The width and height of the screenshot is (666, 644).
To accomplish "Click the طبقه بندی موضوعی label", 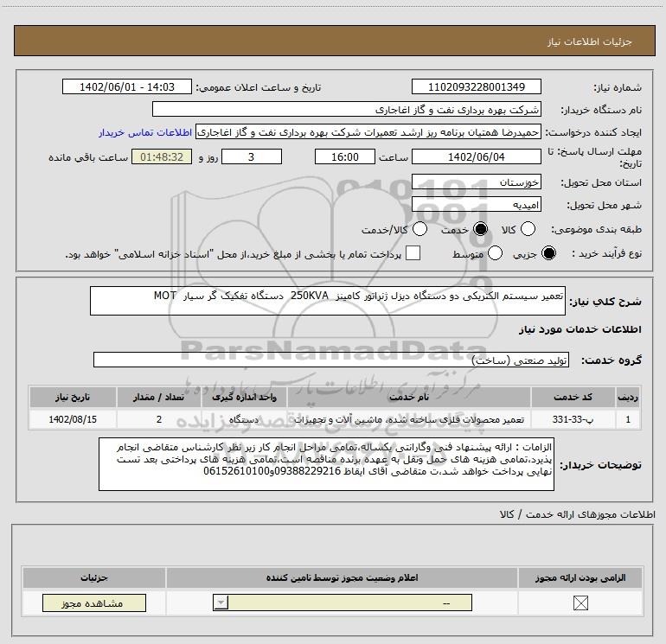I will [596, 229].
